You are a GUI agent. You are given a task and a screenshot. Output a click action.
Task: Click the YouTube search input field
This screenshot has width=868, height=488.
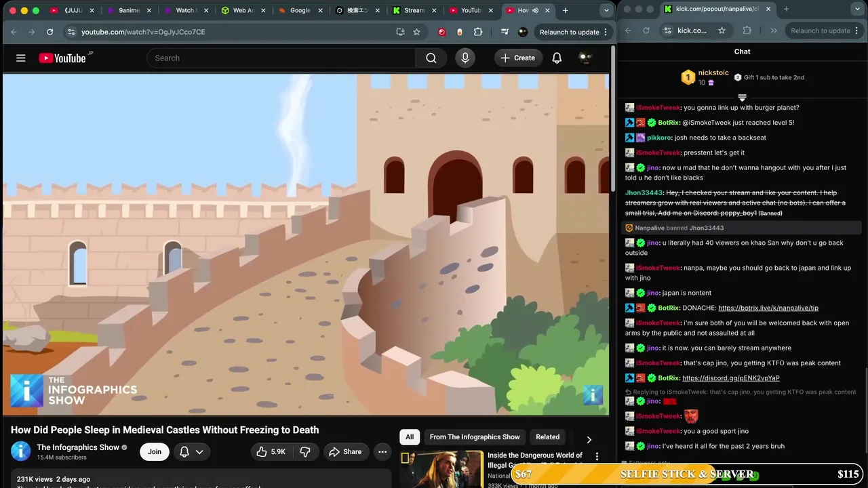point(281,58)
